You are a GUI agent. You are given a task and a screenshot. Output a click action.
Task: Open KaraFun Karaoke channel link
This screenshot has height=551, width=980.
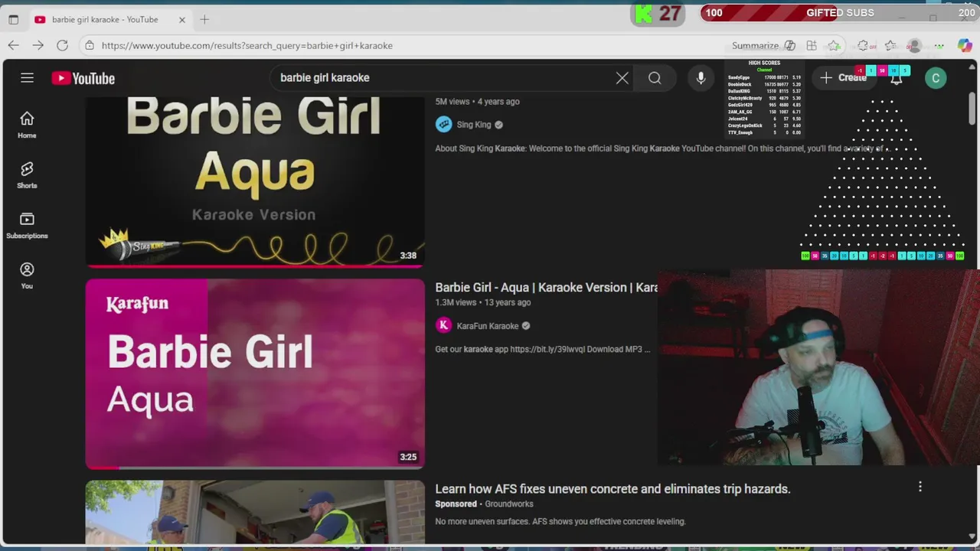pos(488,325)
